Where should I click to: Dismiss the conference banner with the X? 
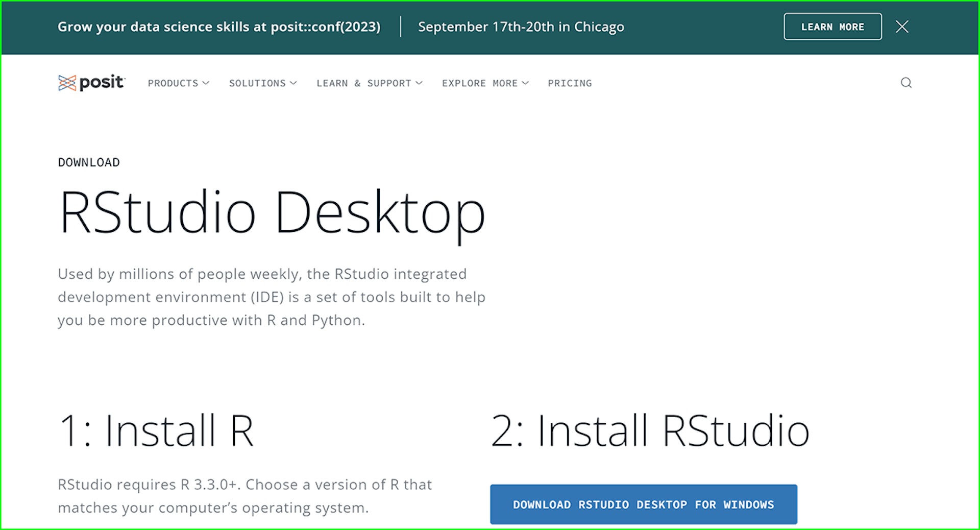[x=902, y=27]
